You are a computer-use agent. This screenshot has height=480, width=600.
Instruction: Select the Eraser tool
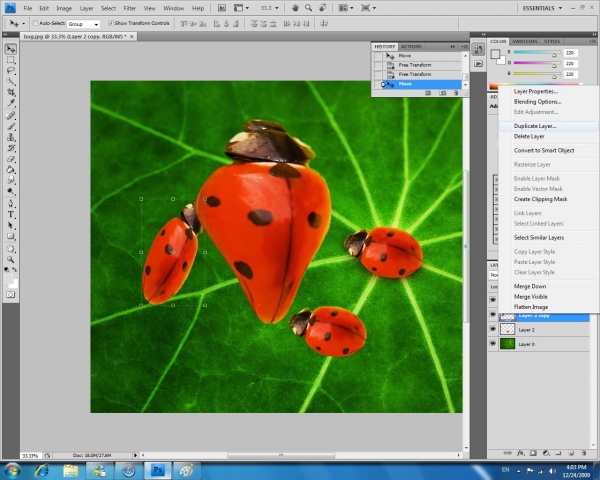[x=11, y=158]
